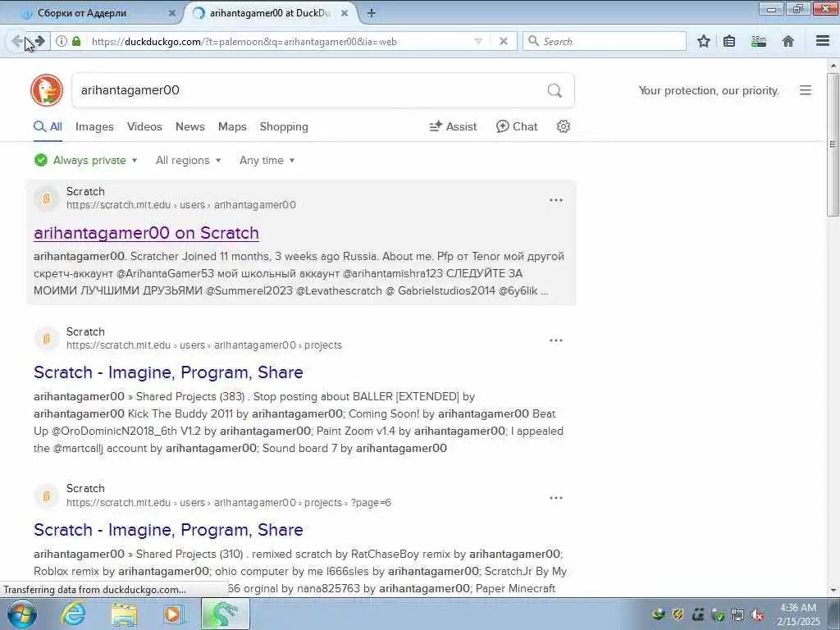Click the first result's Scratch favicon
The image size is (840, 630).
click(47, 199)
